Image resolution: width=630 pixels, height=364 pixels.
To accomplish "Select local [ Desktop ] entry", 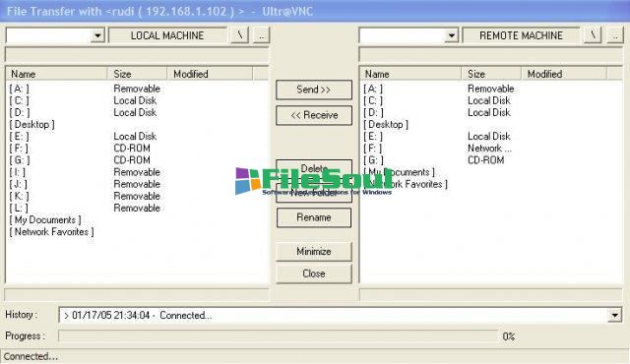I will pyautogui.click(x=31, y=124).
